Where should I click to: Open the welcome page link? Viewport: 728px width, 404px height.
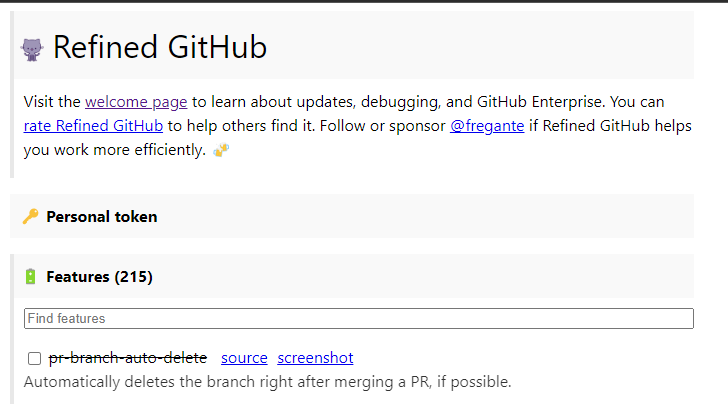coord(136,102)
